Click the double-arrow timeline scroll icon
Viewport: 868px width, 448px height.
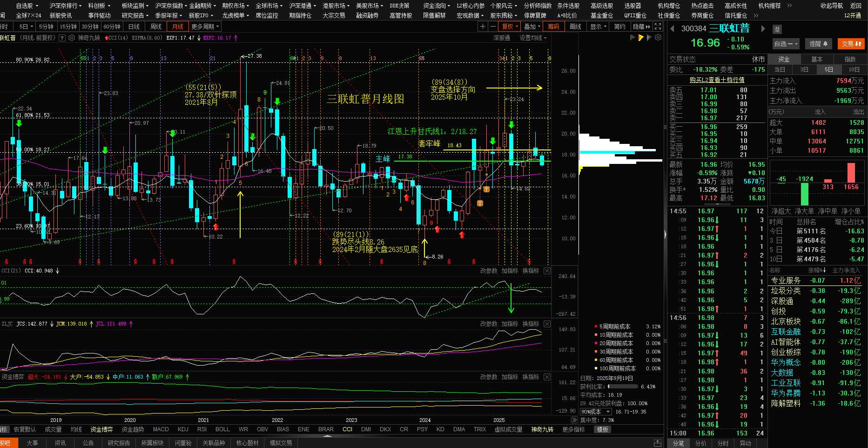coord(574,420)
